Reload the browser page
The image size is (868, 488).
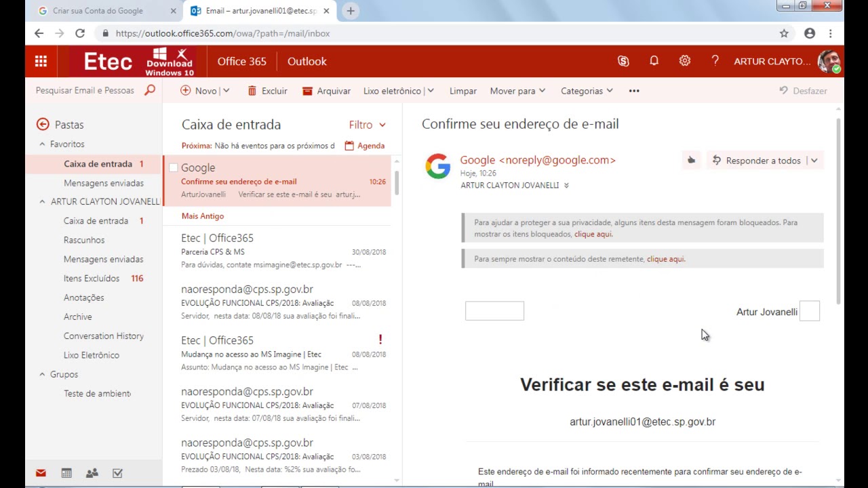(x=80, y=33)
